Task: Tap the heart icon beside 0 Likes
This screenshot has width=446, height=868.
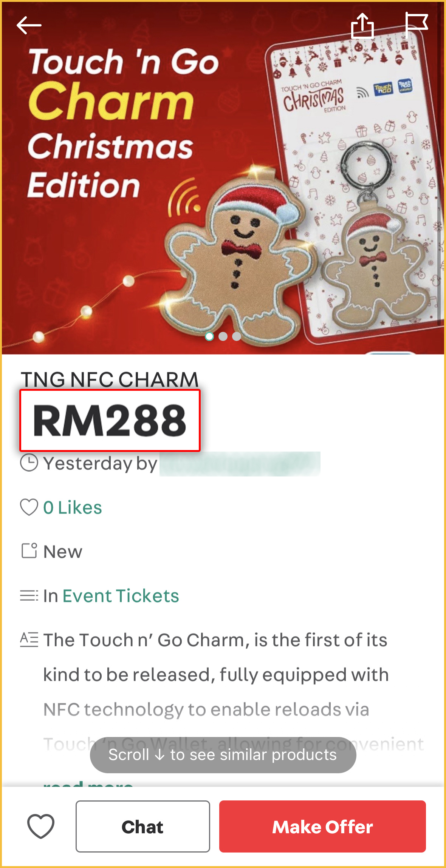Action: tap(29, 507)
